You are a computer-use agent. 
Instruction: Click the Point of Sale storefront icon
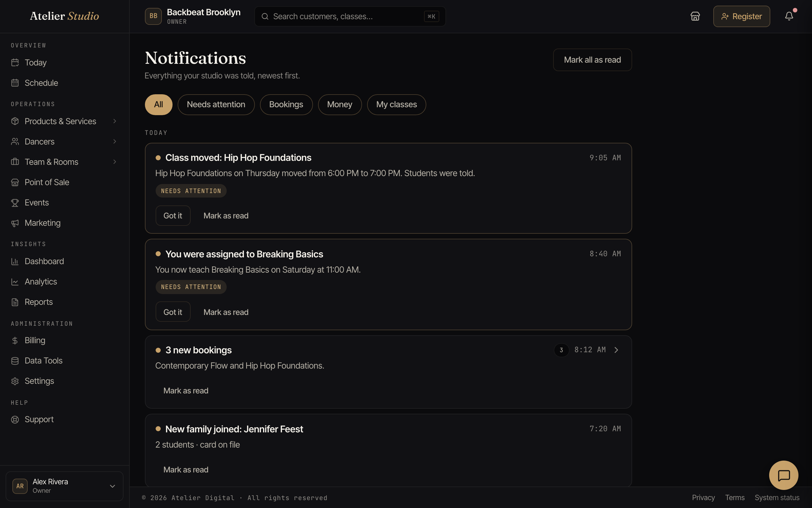15,182
